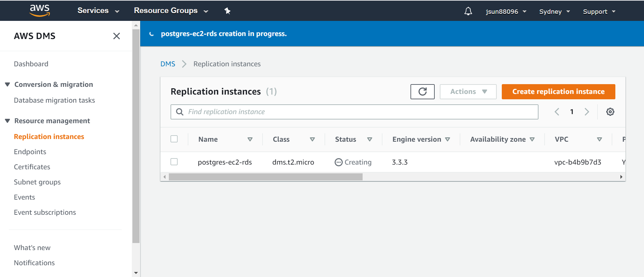Open the Actions dropdown
644x277 pixels.
point(468,92)
